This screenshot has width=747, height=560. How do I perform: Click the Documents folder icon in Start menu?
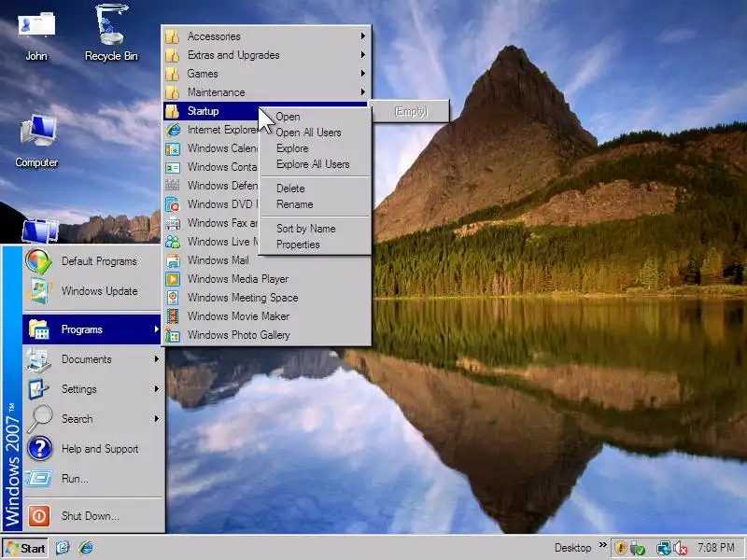tap(38, 359)
